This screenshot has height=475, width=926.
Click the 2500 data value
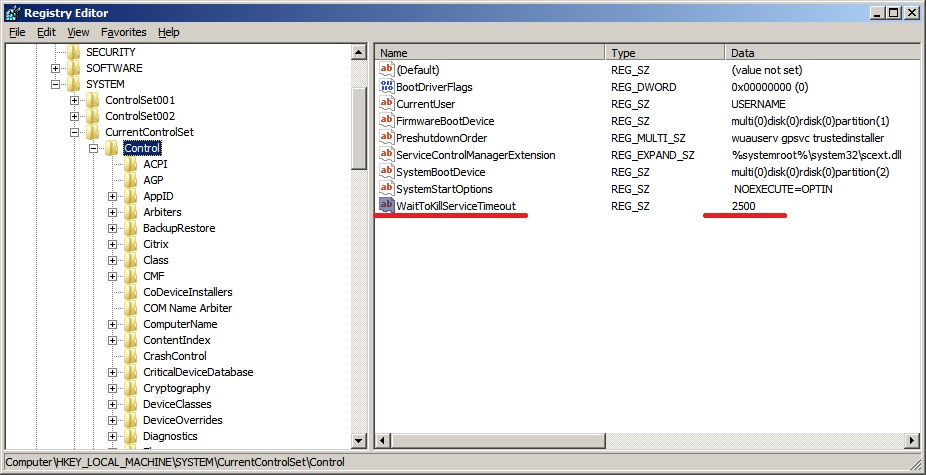[x=744, y=206]
